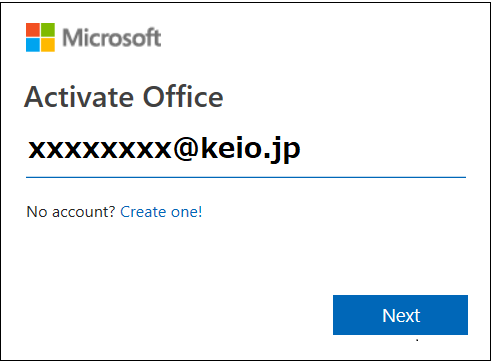The image size is (491, 361).
Task: Click the word Office in the heading
Action: tap(183, 97)
